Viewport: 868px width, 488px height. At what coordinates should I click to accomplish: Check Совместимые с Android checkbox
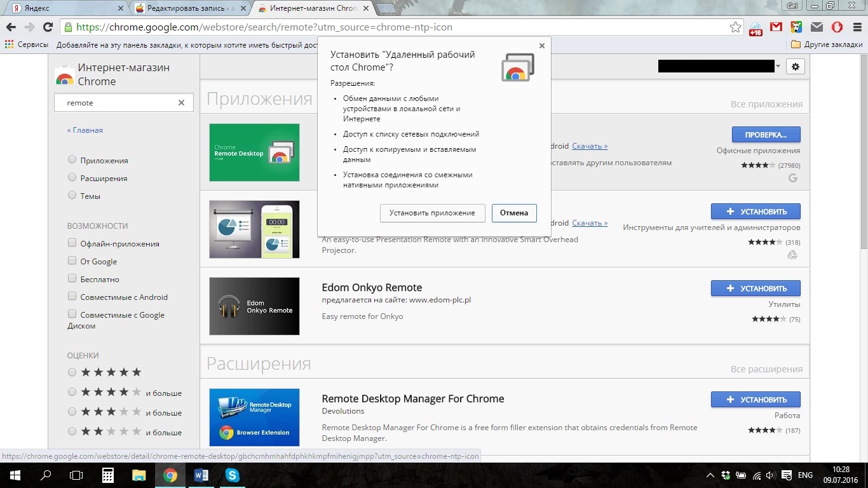point(72,297)
